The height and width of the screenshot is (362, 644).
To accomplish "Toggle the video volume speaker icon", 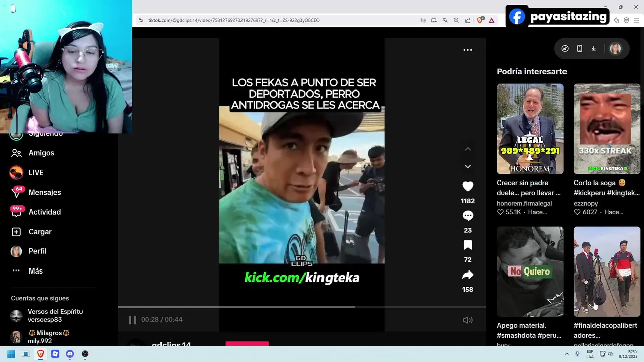I will click(468, 320).
